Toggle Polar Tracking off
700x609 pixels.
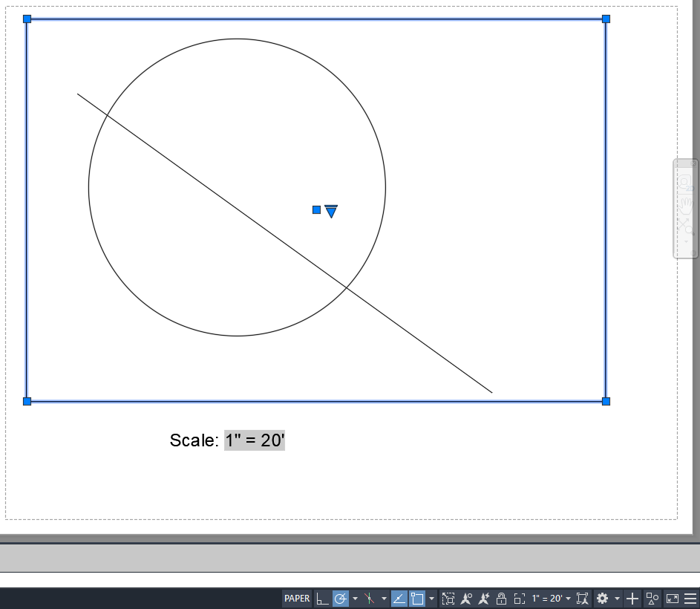click(x=340, y=599)
